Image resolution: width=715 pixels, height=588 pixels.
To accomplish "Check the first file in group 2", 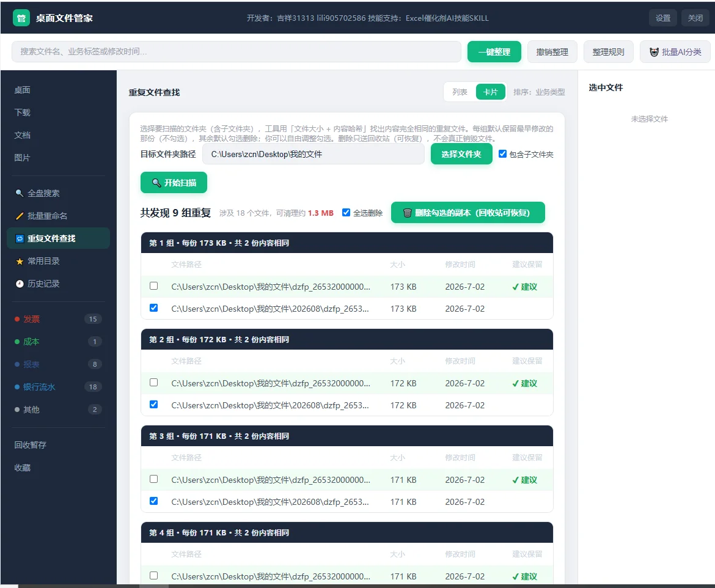I will (x=153, y=383).
